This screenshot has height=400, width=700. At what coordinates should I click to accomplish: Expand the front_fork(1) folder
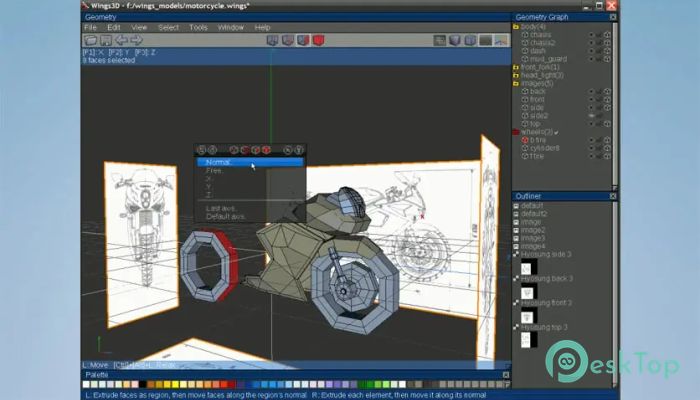[516, 67]
